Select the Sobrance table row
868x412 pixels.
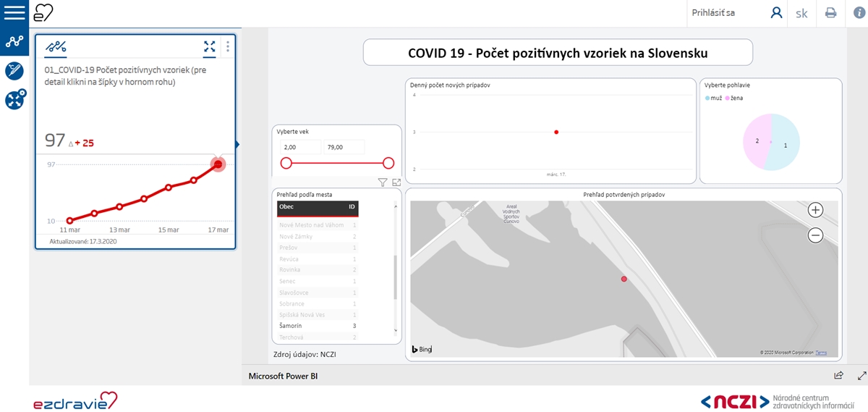point(318,303)
